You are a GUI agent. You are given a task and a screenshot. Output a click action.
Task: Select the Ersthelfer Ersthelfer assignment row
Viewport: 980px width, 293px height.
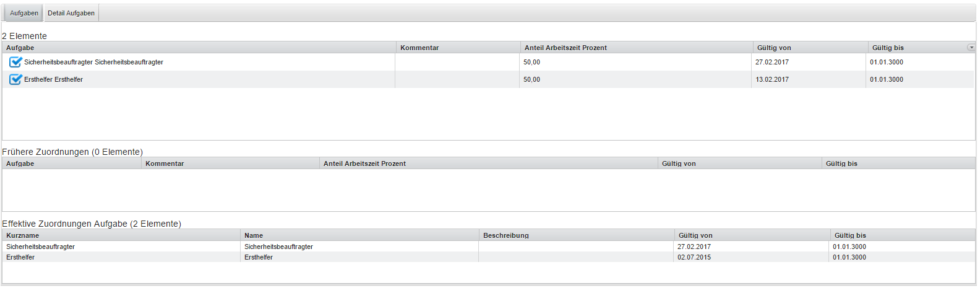click(53, 79)
